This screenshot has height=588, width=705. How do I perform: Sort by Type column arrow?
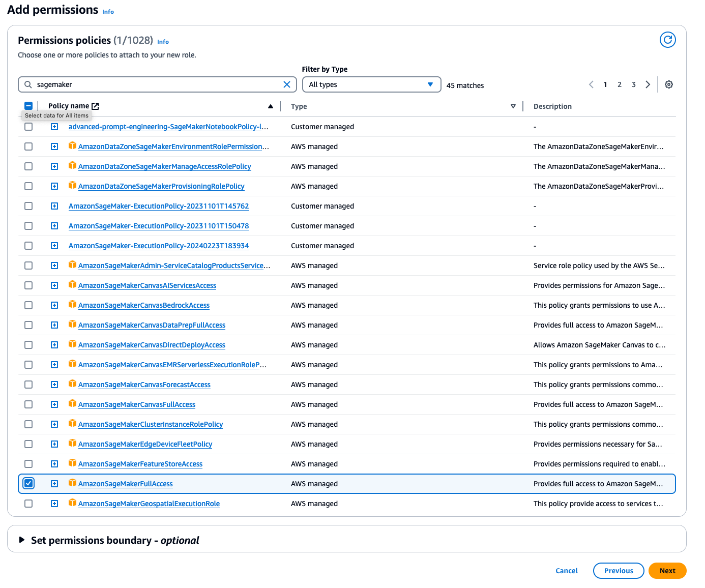[x=513, y=106]
